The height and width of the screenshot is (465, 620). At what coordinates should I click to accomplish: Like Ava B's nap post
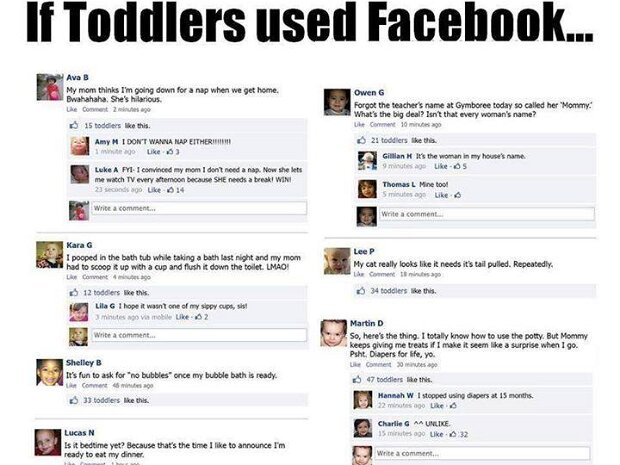(72, 110)
